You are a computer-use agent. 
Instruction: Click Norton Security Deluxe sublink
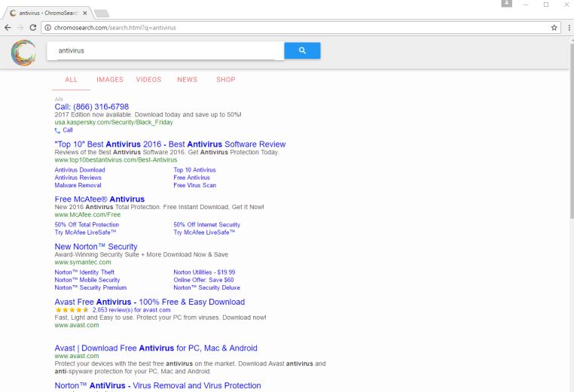207,287
